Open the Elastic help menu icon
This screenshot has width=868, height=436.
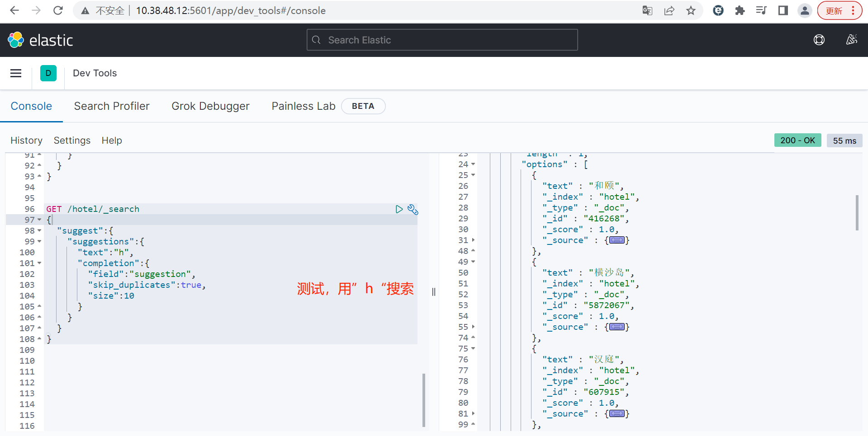click(819, 40)
